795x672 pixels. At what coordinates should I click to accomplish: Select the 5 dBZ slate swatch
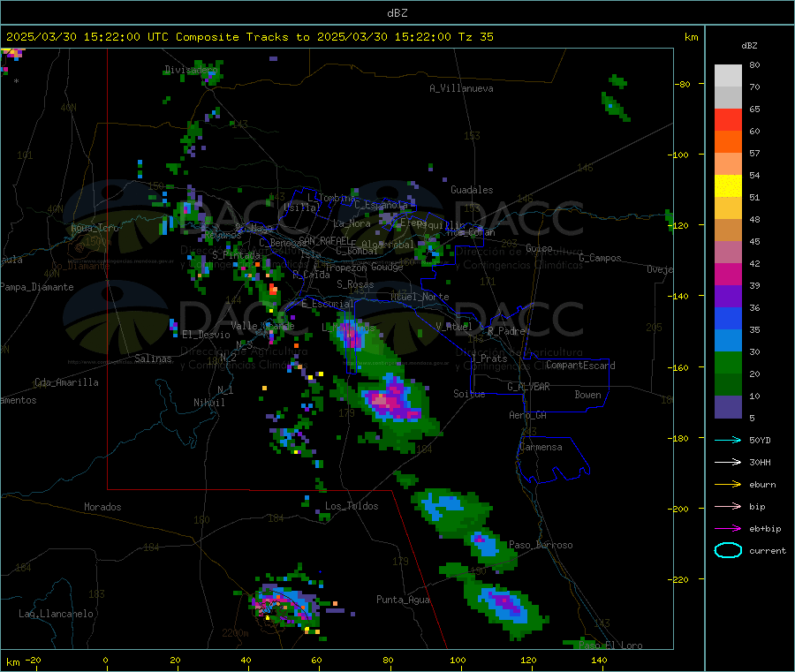pos(728,407)
